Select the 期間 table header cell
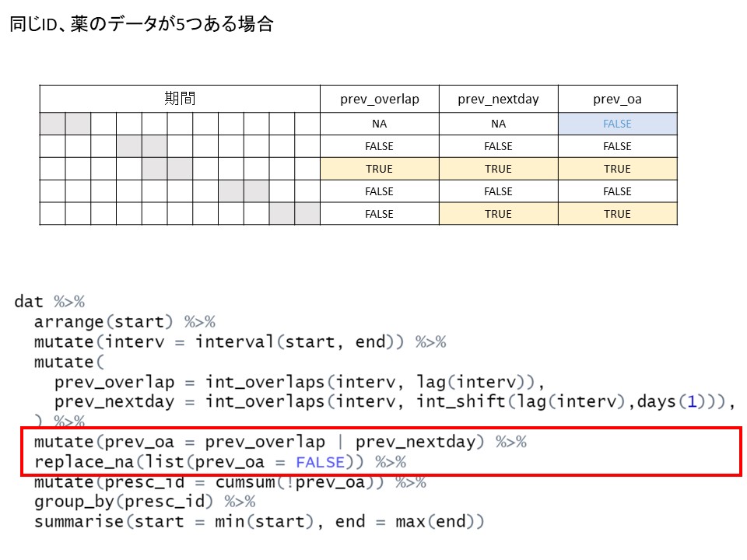Screen dimensions: 747x560 180,99
